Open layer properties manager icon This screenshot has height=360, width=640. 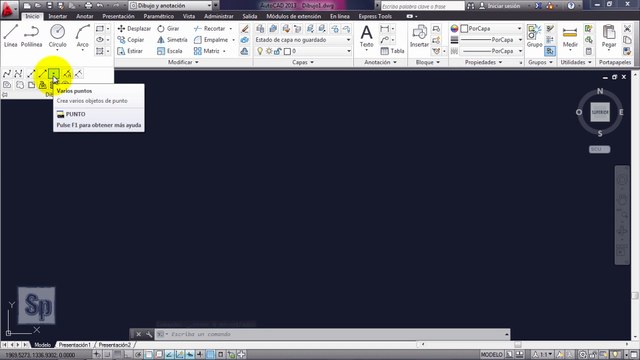[260, 29]
